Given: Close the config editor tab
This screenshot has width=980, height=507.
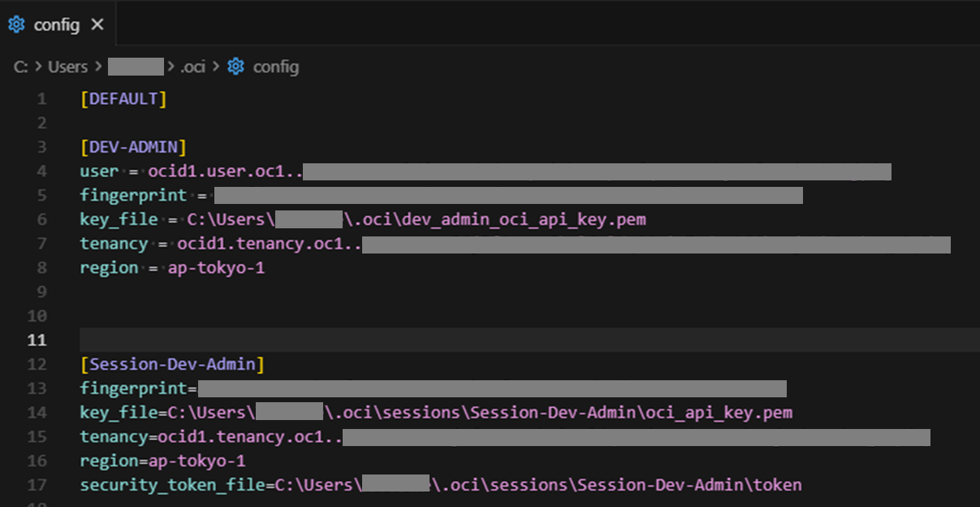Looking at the screenshot, I should point(97,24).
